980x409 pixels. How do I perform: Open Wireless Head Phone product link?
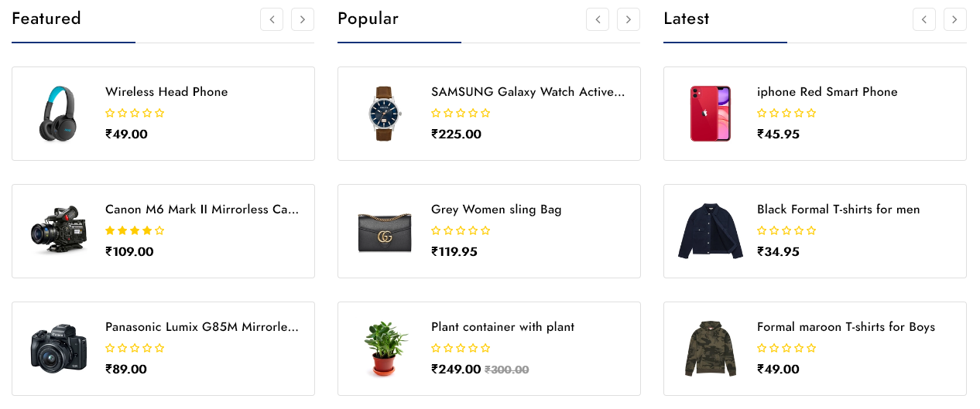pyautogui.click(x=166, y=92)
